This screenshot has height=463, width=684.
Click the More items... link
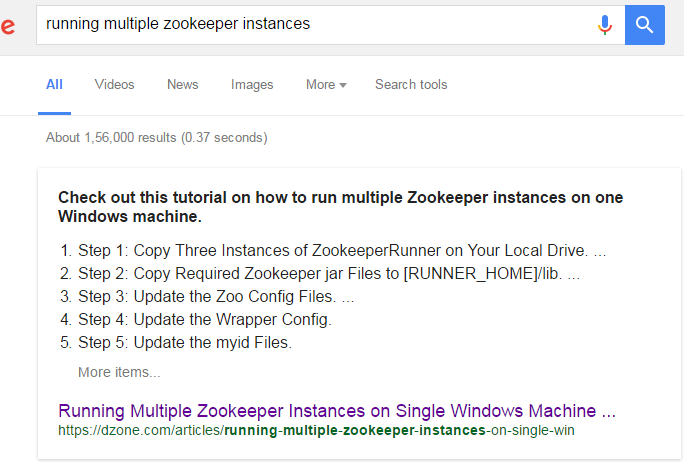[x=119, y=372]
